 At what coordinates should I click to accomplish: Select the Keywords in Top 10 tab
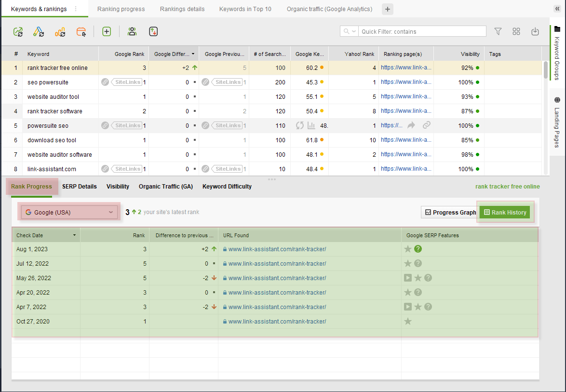click(245, 9)
